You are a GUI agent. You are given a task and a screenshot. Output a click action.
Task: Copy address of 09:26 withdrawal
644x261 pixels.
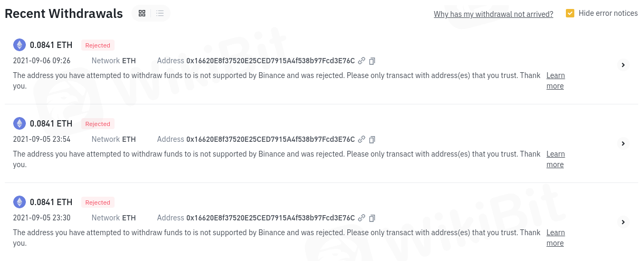(372, 61)
